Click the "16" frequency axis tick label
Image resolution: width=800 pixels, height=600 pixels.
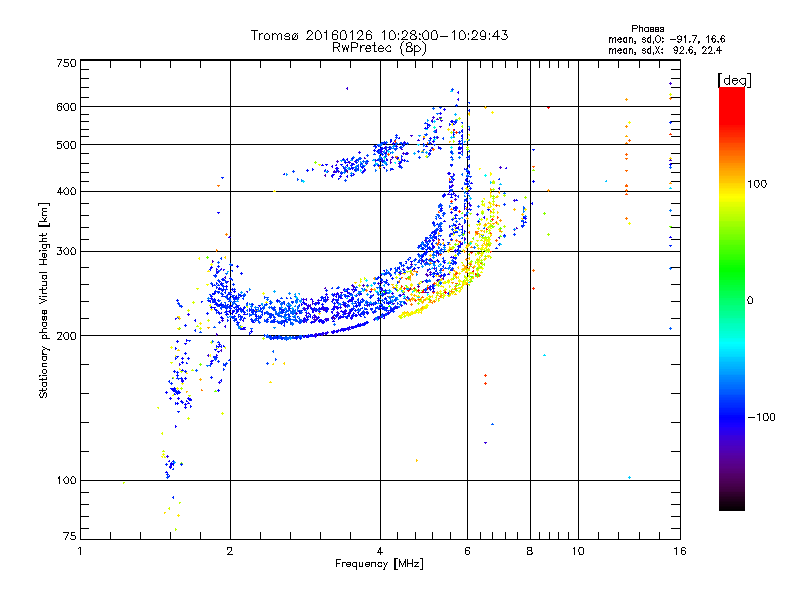pos(680,551)
